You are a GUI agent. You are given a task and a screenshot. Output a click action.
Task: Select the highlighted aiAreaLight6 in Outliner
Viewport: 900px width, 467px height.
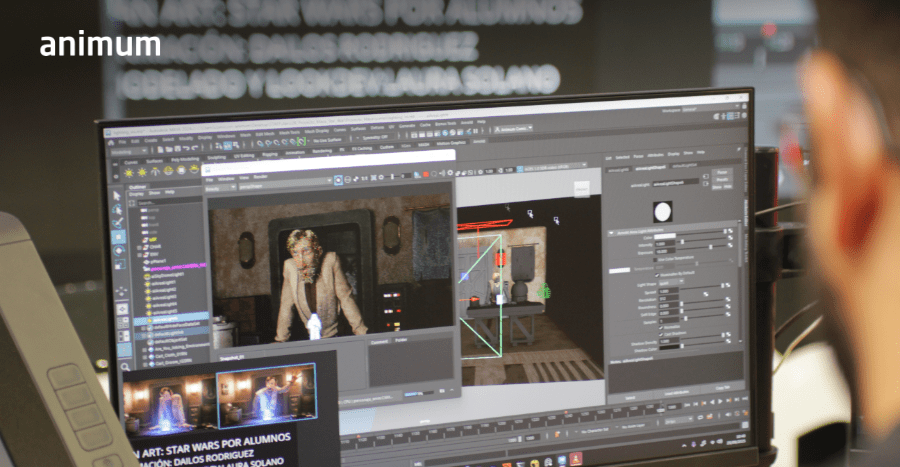172,318
